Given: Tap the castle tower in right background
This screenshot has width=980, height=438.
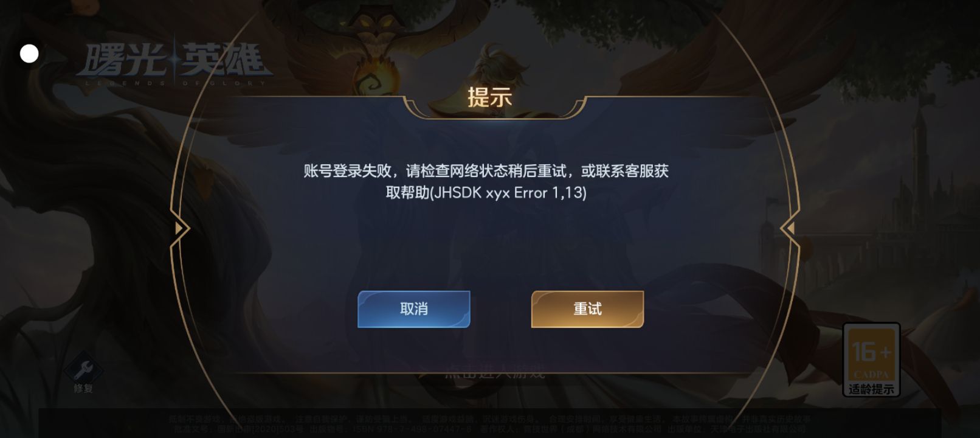Looking at the screenshot, I should point(919,146).
